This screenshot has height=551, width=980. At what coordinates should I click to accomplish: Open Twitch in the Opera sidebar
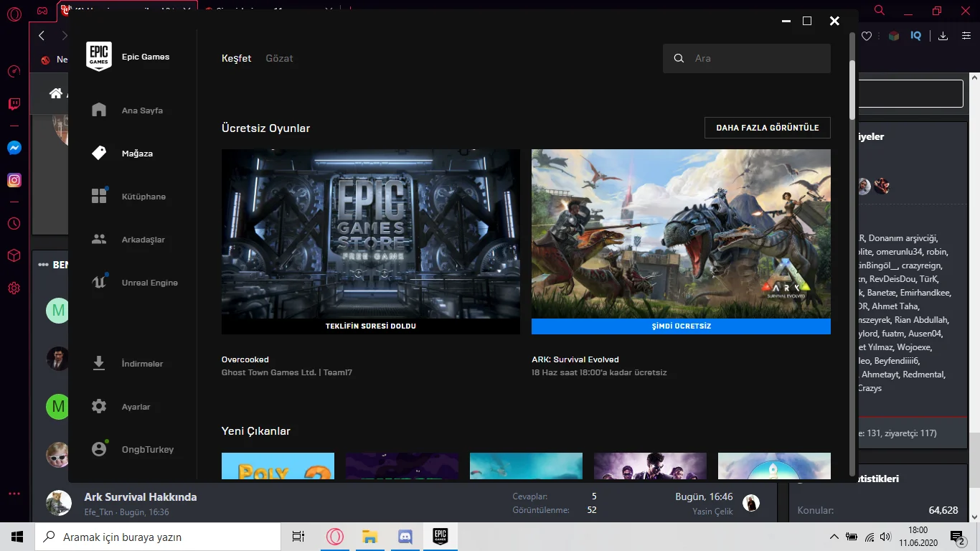coord(14,105)
